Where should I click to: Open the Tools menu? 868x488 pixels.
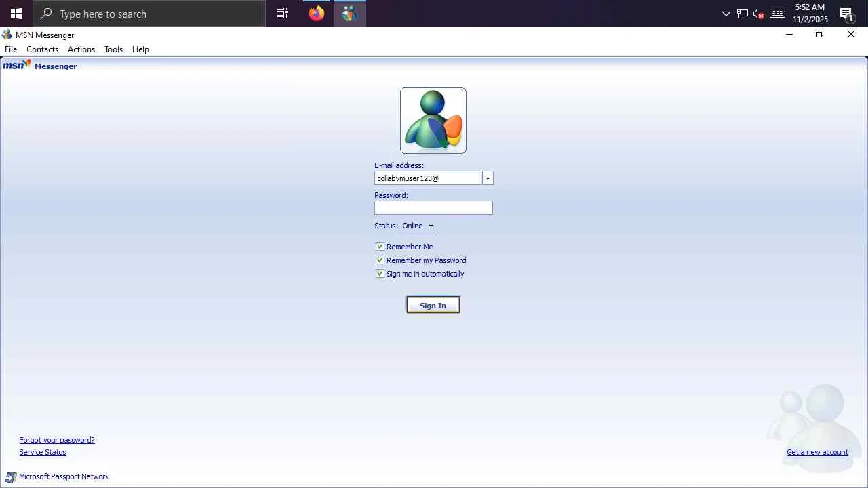pyautogui.click(x=113, y=49)
